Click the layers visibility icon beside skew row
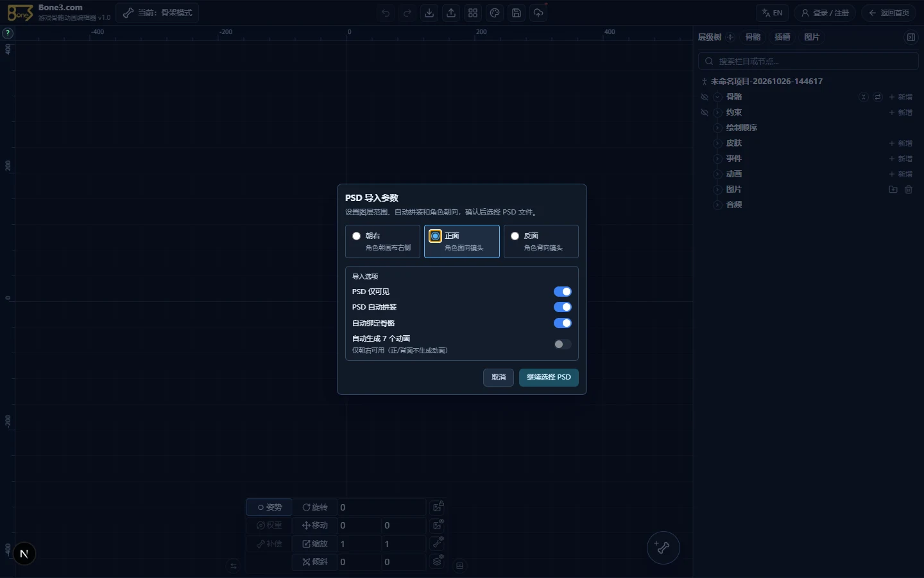This screenshot has height=578, width=924. pos(438,561)
